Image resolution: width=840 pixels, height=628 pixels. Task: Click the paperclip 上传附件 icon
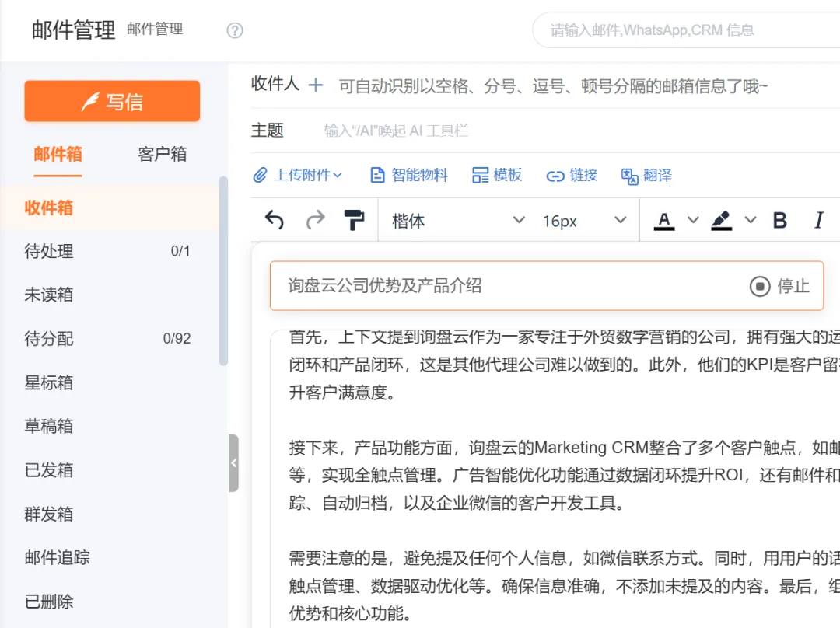tap(261, 175)
